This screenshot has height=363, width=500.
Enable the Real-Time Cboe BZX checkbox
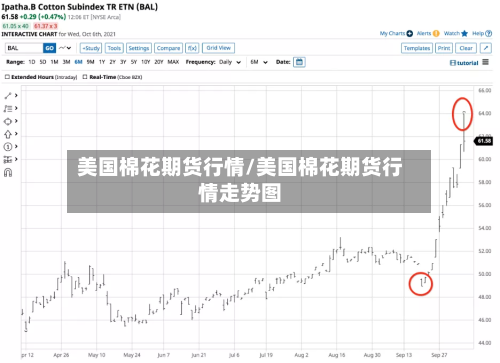85,77
